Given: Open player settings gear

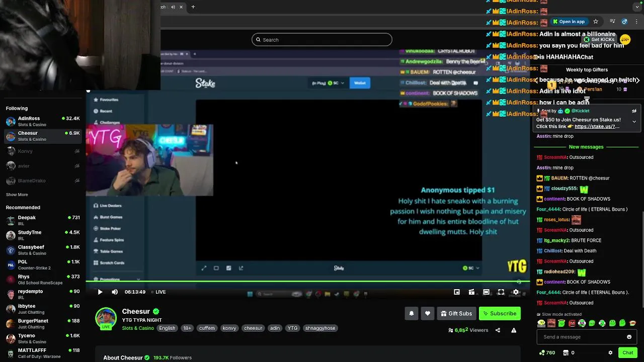Looking at the screenshot, I should coord(516,292).
